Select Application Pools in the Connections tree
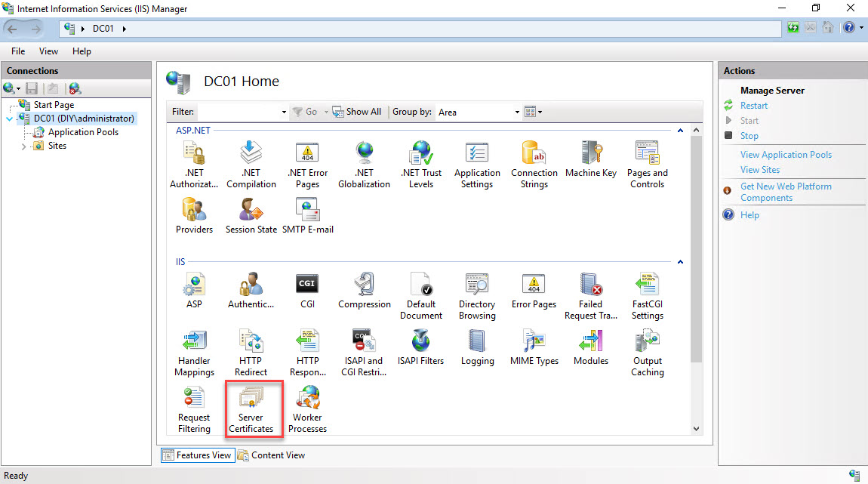Screen dimensions: 868x484 [x=83, y=132]
